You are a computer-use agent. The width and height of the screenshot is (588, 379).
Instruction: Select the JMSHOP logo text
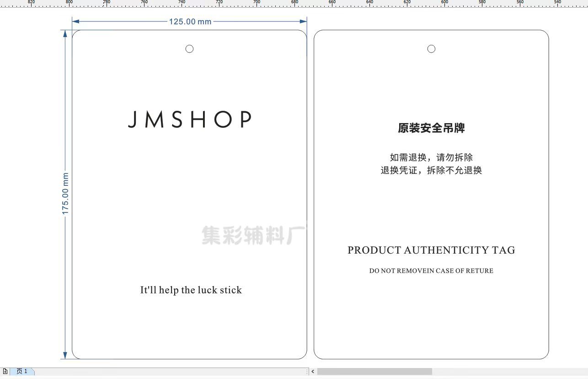[190, 119]
